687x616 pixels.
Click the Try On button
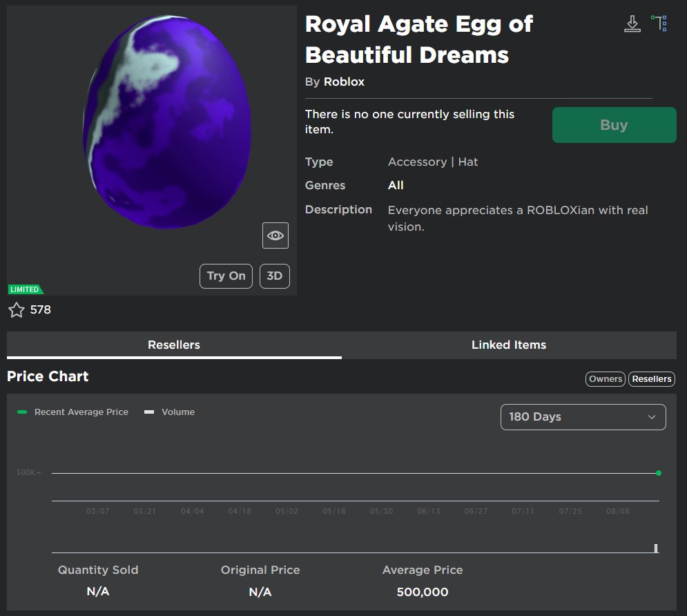click(x=226, y=276)
